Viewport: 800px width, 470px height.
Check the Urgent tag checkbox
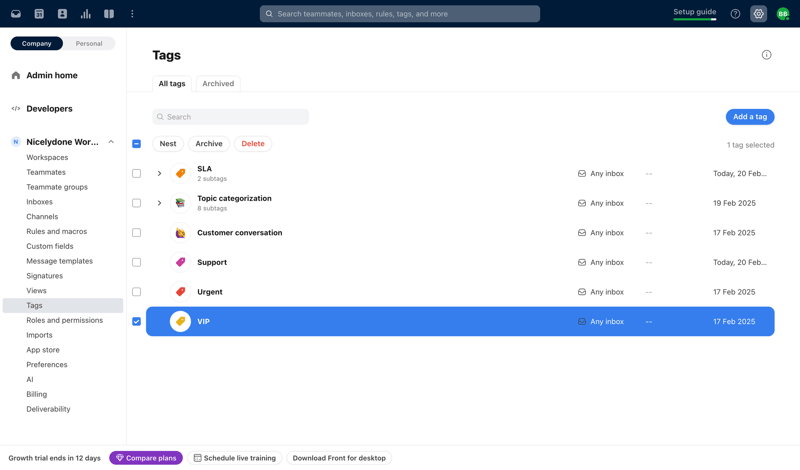point(136,292)
